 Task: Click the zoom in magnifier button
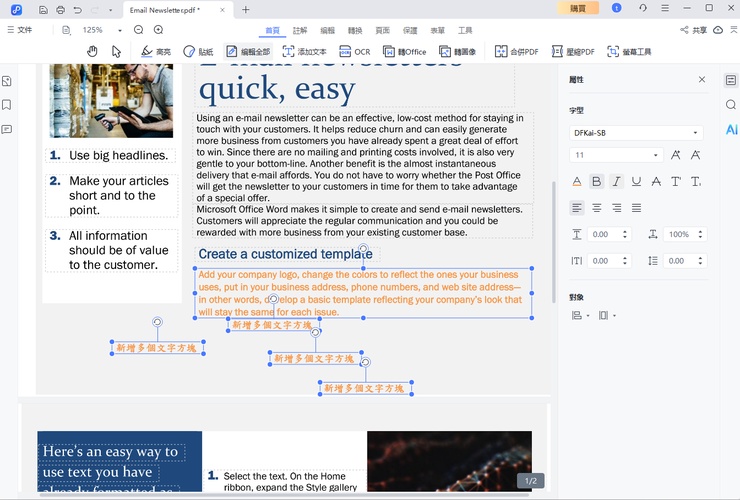pyautogui.click(x=158, y=30)
